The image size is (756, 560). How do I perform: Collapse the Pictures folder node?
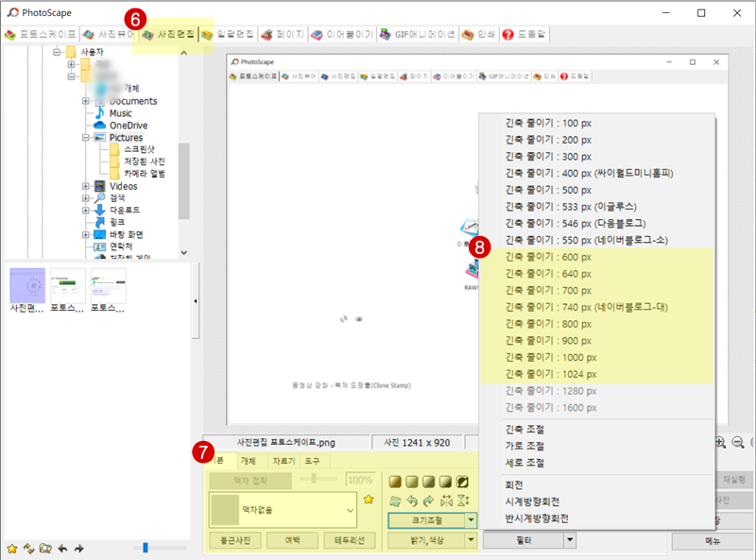[85, 137]
